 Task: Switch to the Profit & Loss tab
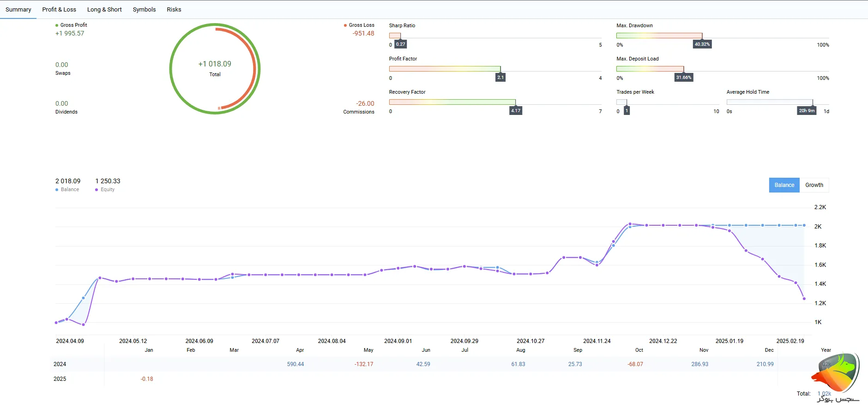click(59, 9)
